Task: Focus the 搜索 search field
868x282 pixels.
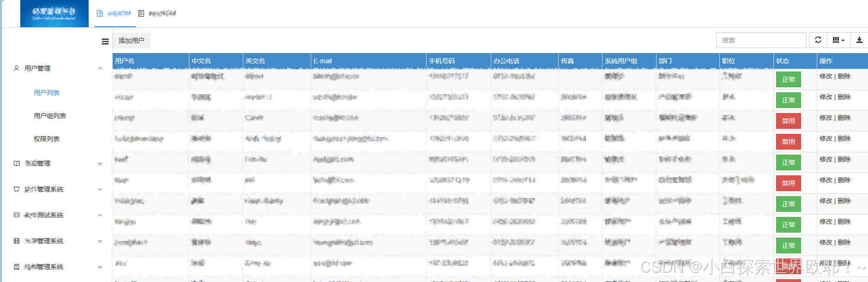Action: [x=761, y=40]
